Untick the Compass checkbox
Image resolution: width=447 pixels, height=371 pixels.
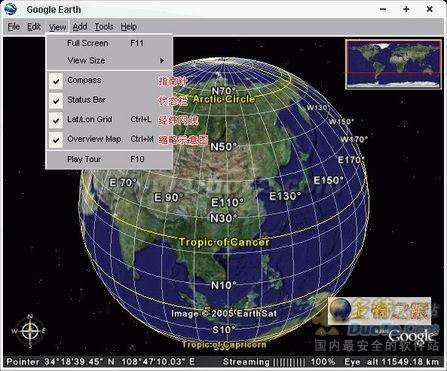(x=56, y=81)
